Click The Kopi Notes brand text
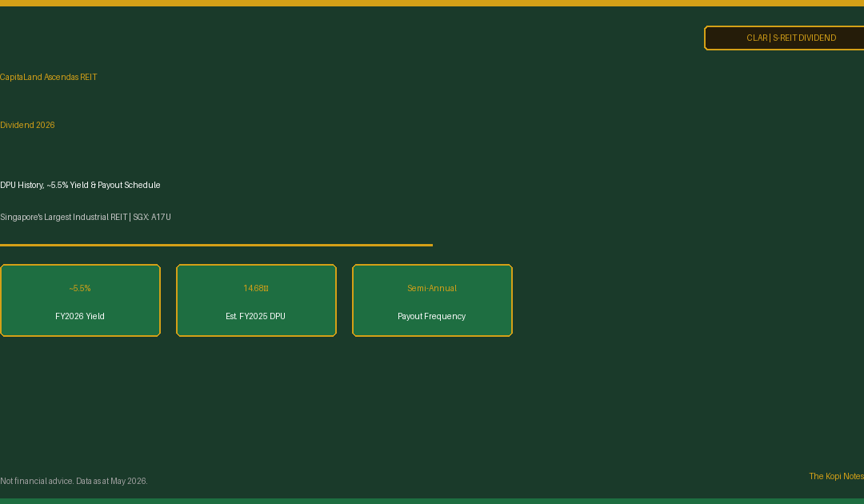The width and height of the screenshot is (864, 504). (x=837, y=476)
